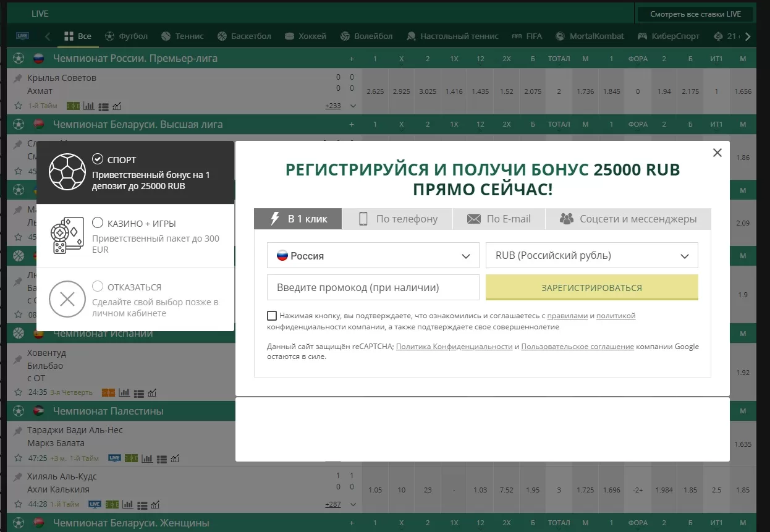
Task: Open the Россия country dropdown
Action: click(x=372, y=255)
